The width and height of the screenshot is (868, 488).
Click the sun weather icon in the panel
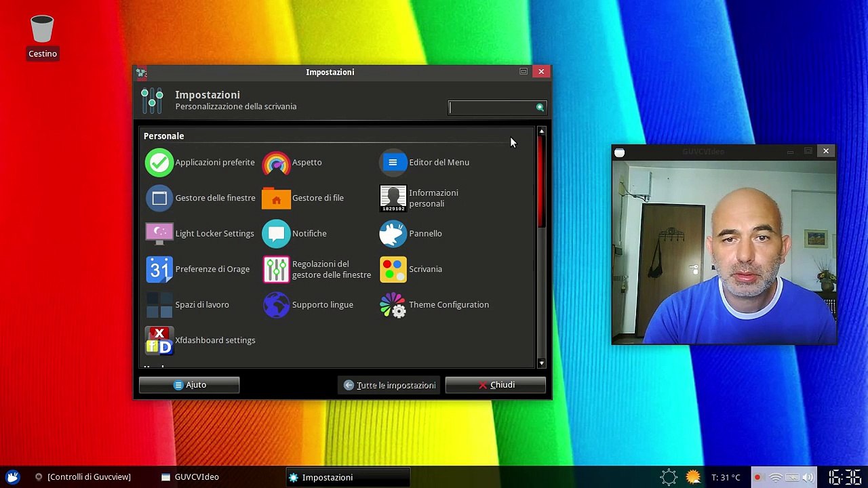[692, 477]
